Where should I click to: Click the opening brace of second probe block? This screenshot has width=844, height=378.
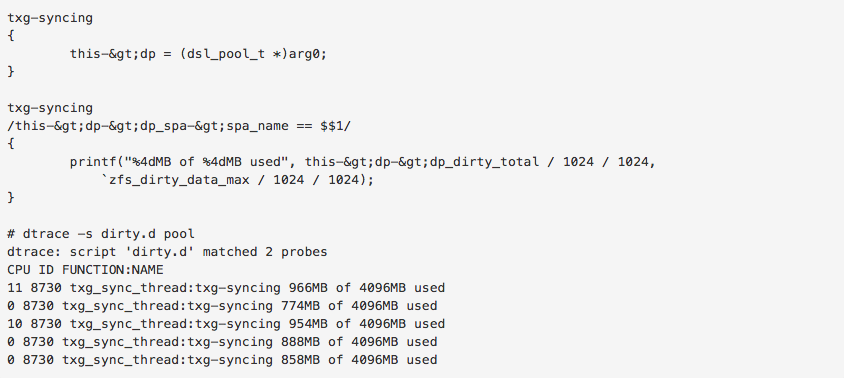click(11, 144)
